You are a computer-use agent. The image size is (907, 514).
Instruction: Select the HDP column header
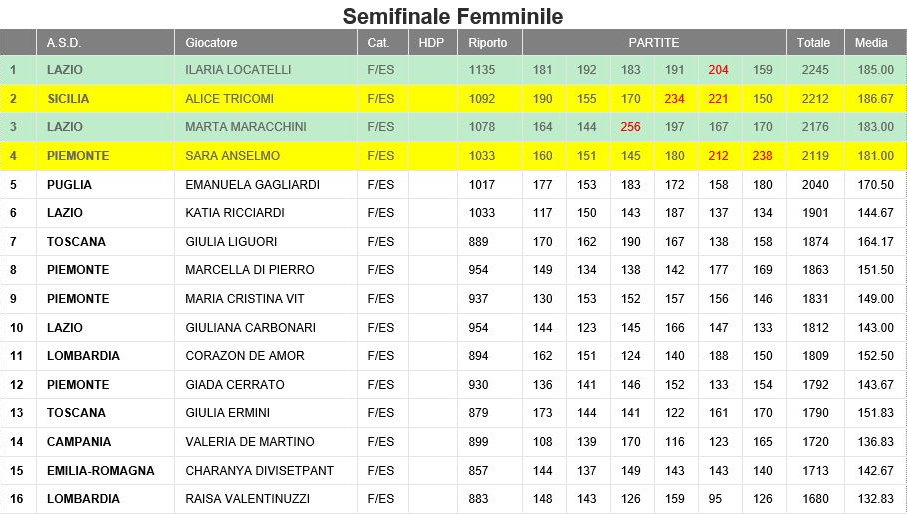pos(433,43)
